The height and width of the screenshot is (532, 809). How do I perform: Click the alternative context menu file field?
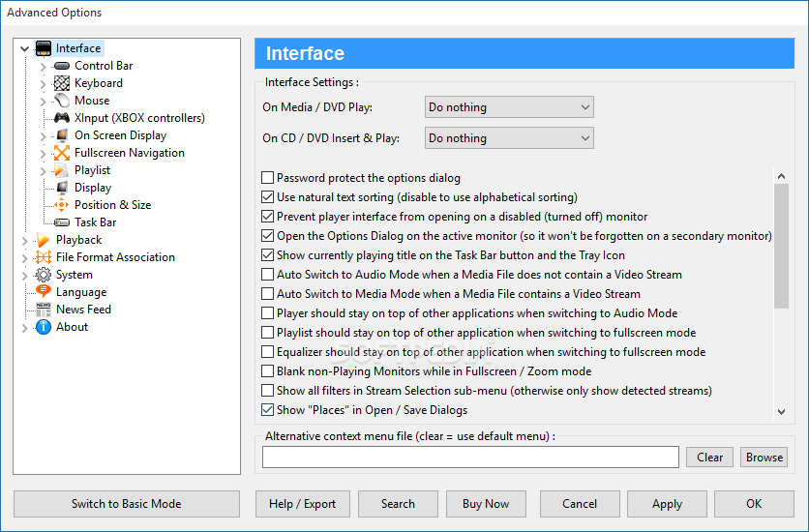click(470, 458)
